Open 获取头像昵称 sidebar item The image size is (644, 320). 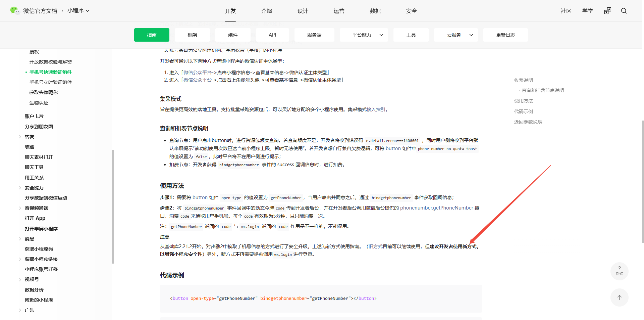pyautogui.click(x=44, y=92)
